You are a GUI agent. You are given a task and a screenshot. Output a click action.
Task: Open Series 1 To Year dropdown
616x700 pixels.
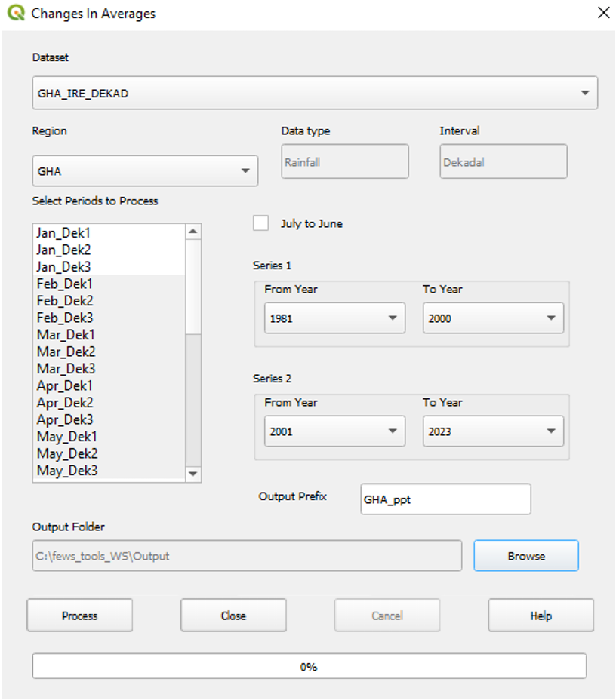(x=493, y=318)
